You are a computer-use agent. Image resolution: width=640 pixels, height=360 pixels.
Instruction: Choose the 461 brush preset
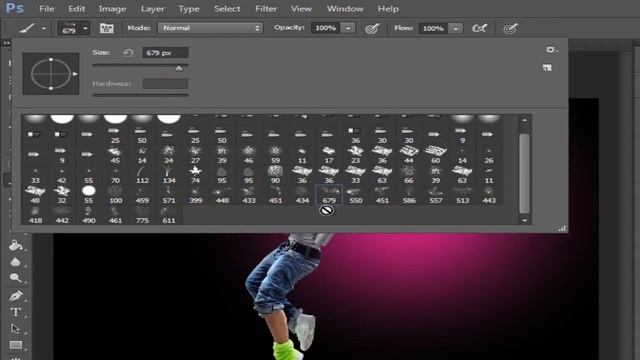click(x=116, y=215)
